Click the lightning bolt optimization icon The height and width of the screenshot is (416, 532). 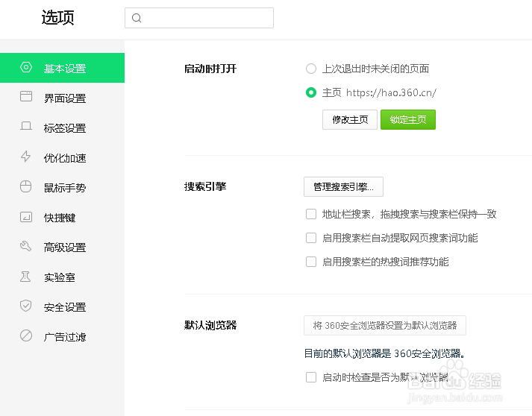[x=26, y=157]
